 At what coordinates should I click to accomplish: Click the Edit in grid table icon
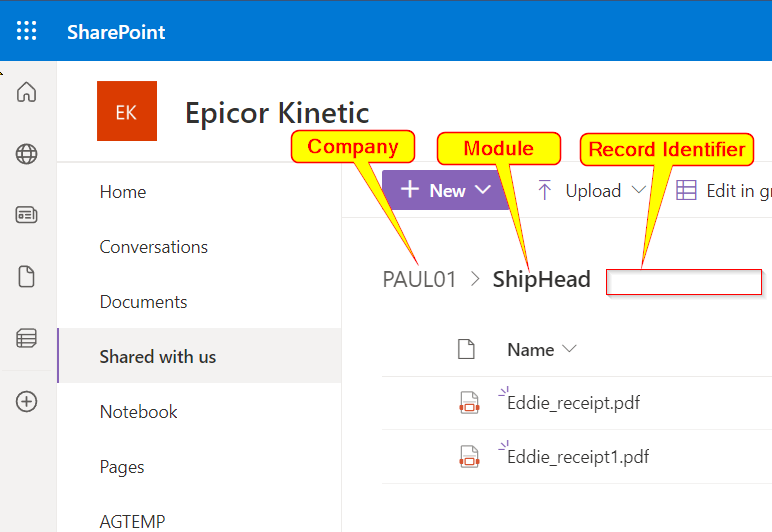click(x=686, y=190)
